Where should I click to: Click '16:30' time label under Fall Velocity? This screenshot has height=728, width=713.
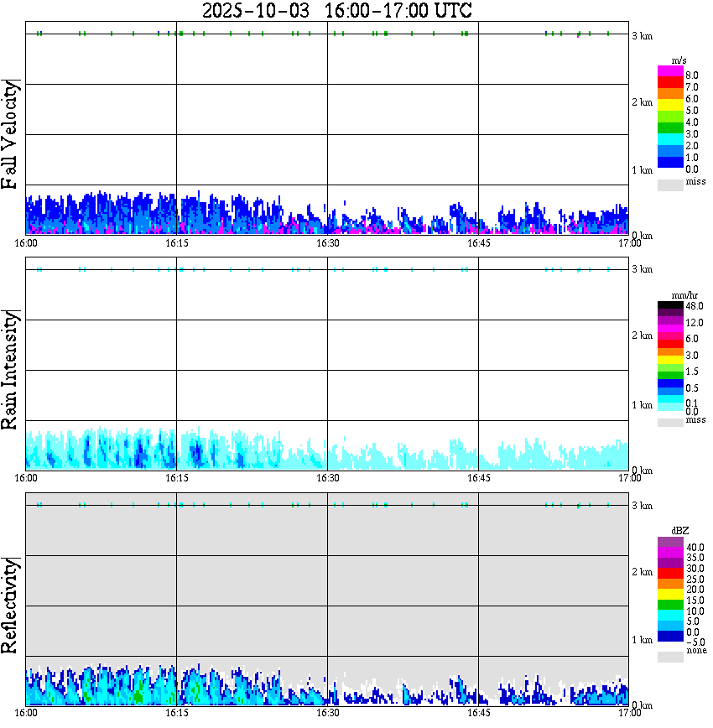coord(328,243)
